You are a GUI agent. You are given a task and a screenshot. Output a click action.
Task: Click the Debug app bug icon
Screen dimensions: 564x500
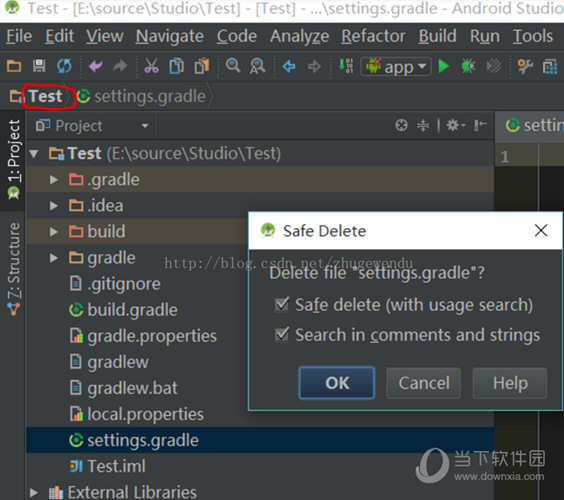click(x=468, y=66)
